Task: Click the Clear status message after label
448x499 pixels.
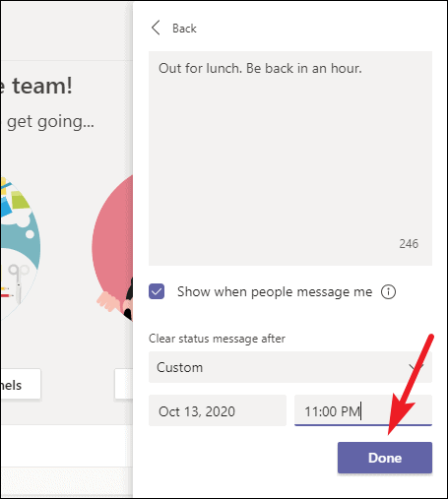Action: (217, 339)
